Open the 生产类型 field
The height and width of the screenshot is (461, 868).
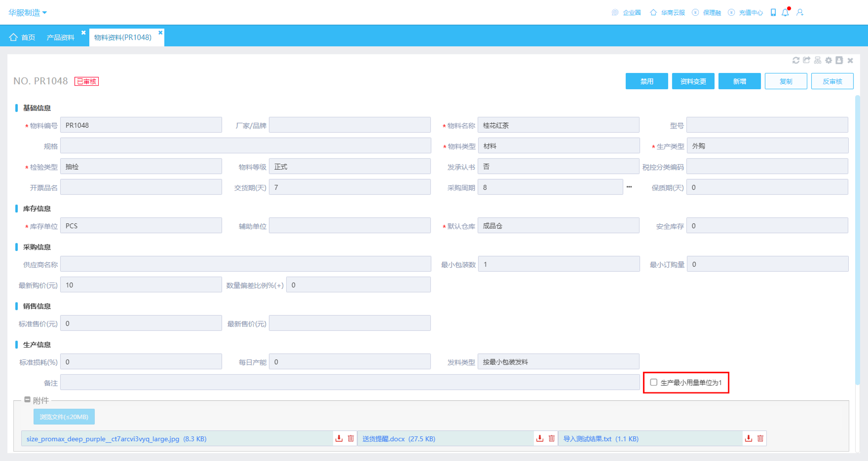(767, 146)
